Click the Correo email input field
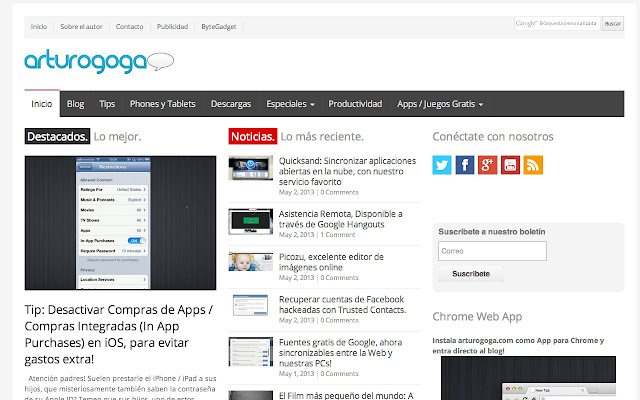 point(492,251)
